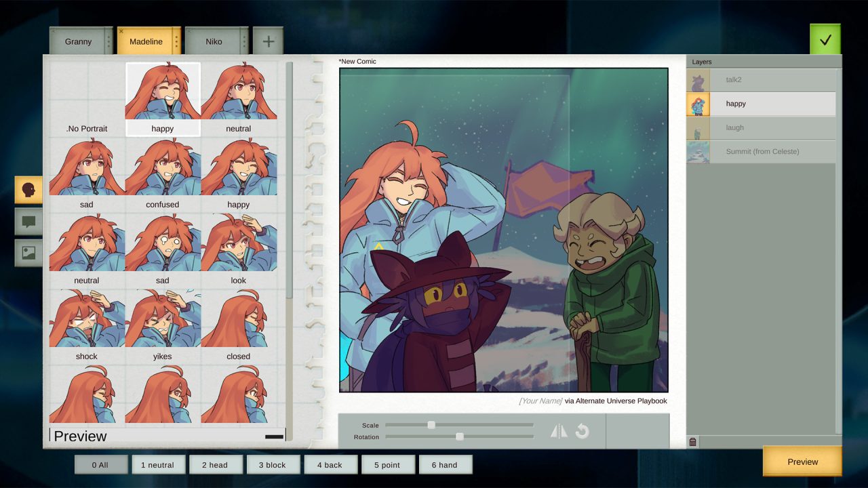The width and height of the screenshot is (868, 488).
Task: Choose the shock Madeline portrait
Action: (87, 327)
